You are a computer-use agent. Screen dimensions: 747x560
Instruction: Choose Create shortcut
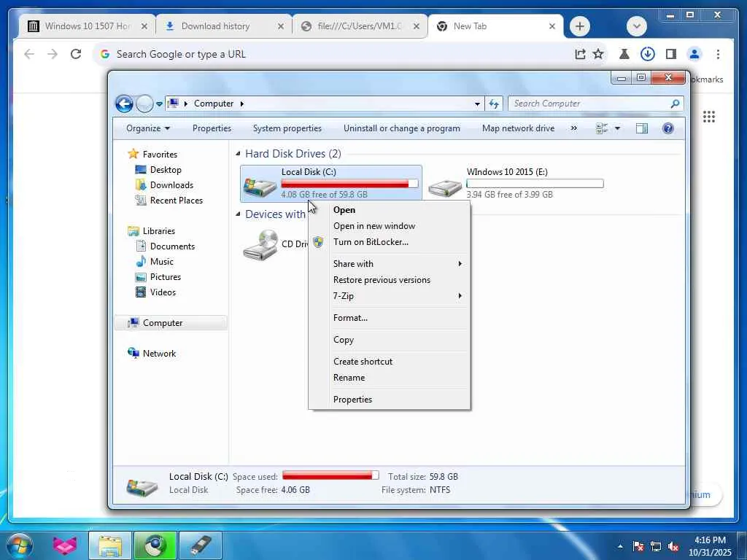click(x=390, y=362)
